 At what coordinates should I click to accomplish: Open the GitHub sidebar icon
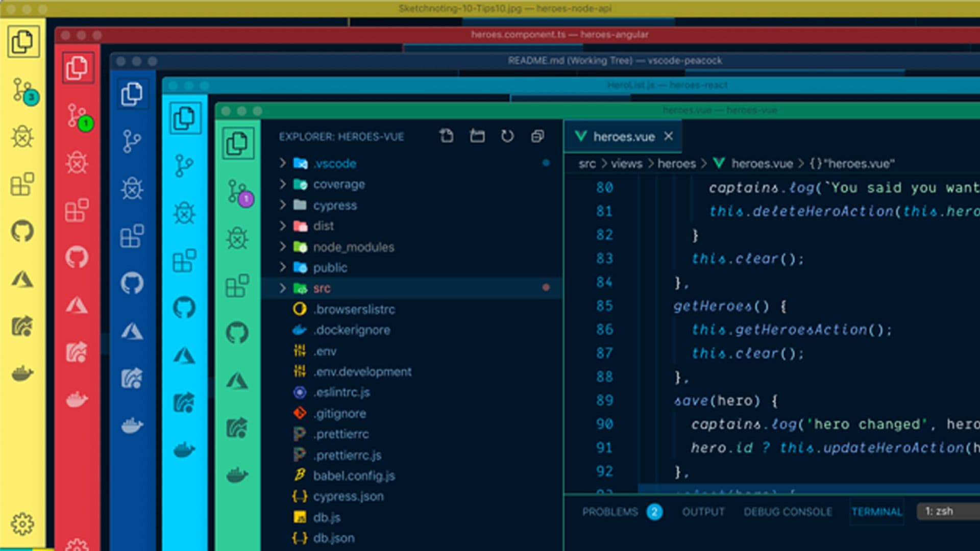tap(237, 332)
